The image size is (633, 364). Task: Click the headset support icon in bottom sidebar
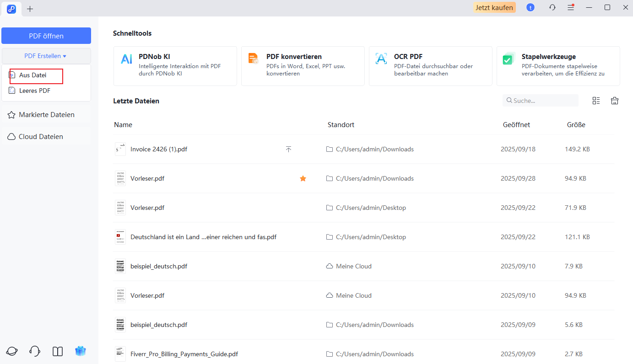(x=35, y=351)
